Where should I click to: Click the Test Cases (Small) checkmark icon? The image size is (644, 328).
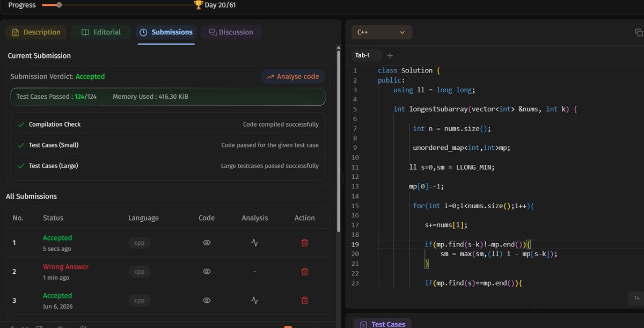coord(21,145)
